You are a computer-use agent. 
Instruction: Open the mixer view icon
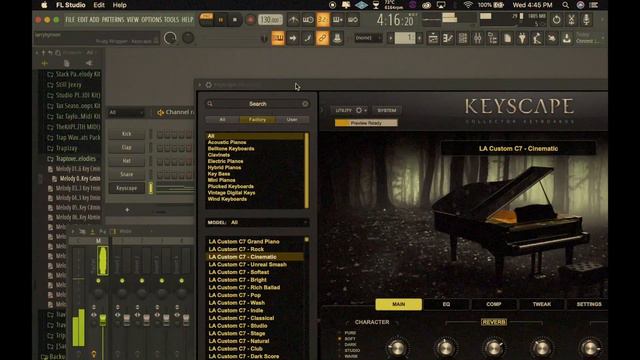tap(477, 38)
